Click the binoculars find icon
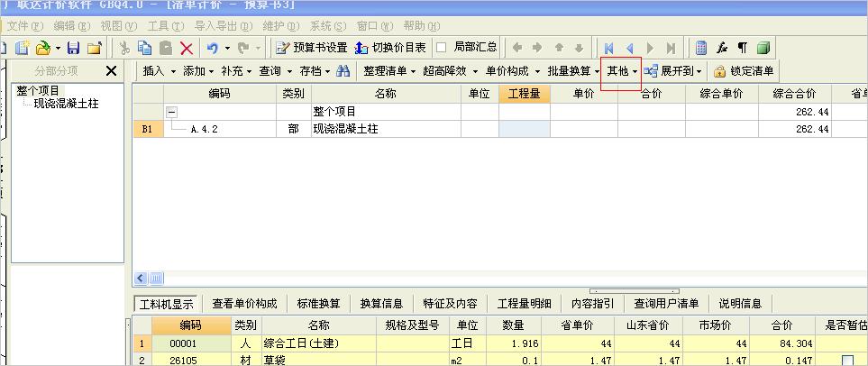Image resolution: width=868 pixels, height=366 pixels. [343, 71]
